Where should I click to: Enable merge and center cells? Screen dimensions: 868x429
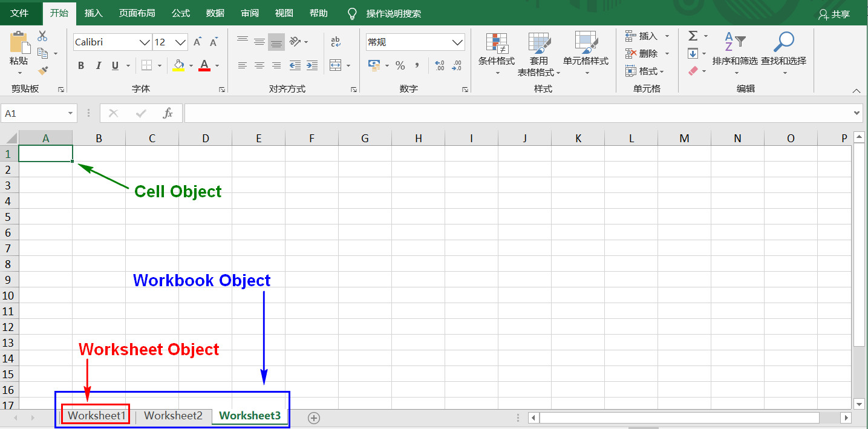(336, 65)
